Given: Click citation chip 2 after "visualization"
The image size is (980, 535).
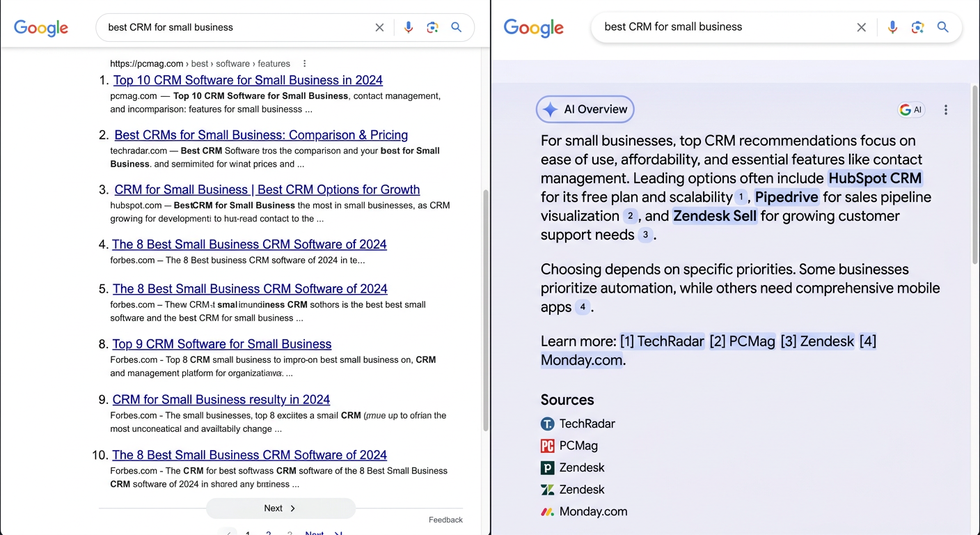Looking at the screenshot, I should (x=630, y=216).
